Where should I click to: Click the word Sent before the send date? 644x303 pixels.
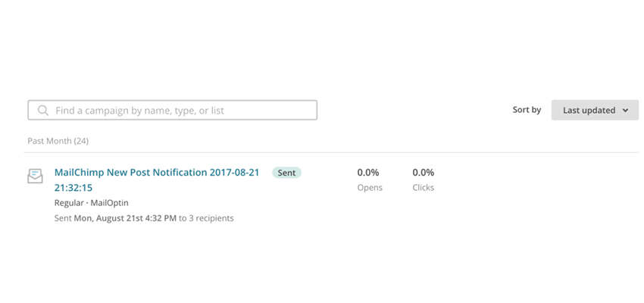point(63,218)
